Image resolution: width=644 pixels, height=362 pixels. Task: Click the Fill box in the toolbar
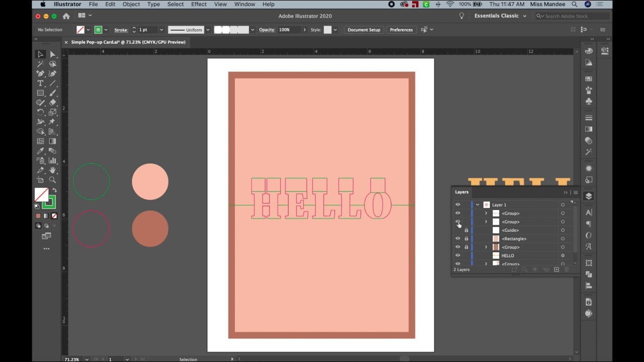point(41,195)
